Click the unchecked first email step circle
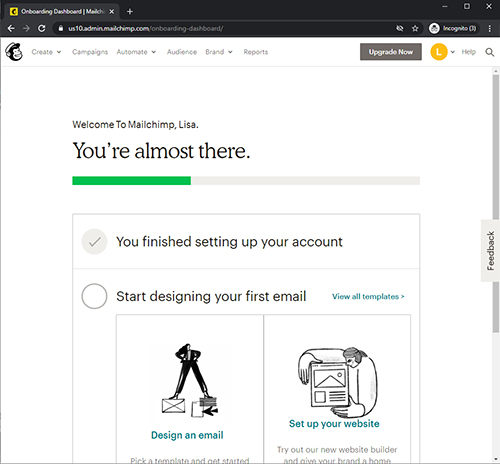Image resolution: width=500 pixels, height=464 pixels. 94,296
